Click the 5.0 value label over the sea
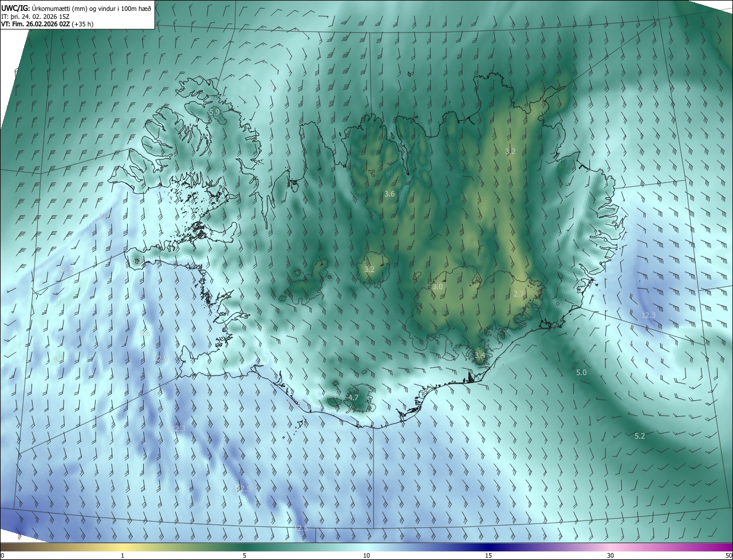 (581, 372)
